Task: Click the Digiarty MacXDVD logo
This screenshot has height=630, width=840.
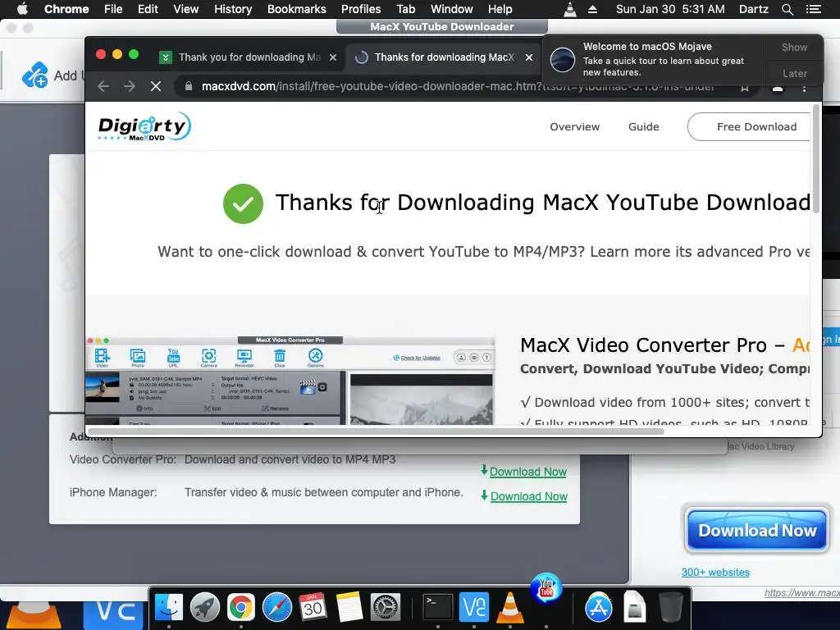Action: pyautogui.click(x=144, y=126)
